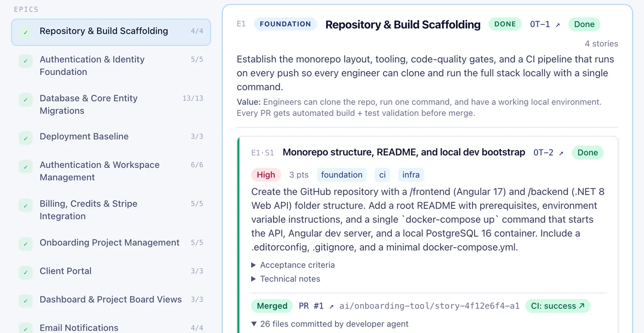The height and width of the screenshot is (333, 644).
Task: Open the OT-1 external link arrow
Action: click(558, 25)
